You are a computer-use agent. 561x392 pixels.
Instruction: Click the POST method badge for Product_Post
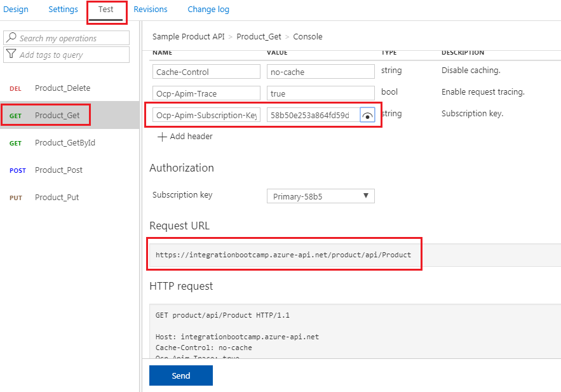click(x=18, y=171)
